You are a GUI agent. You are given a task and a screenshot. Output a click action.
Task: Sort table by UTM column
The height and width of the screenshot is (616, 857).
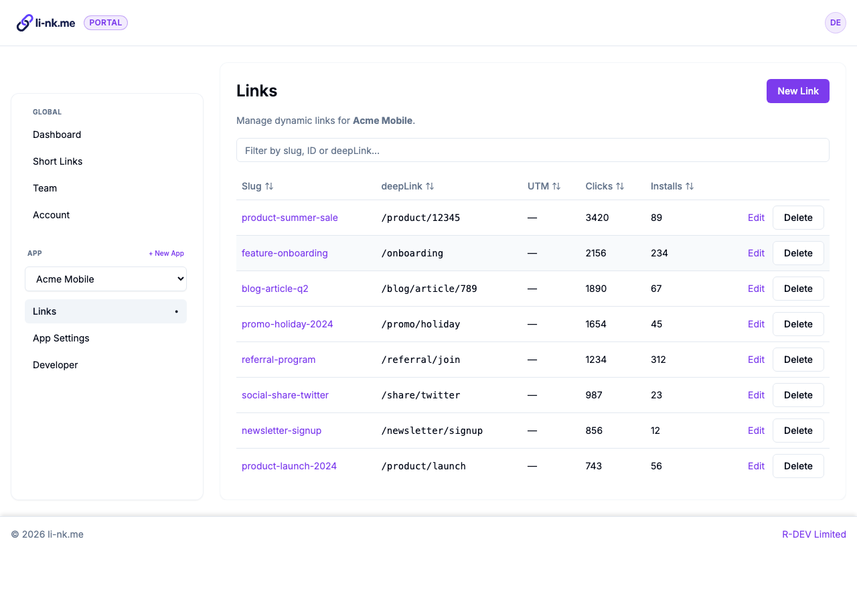point(544,186)
